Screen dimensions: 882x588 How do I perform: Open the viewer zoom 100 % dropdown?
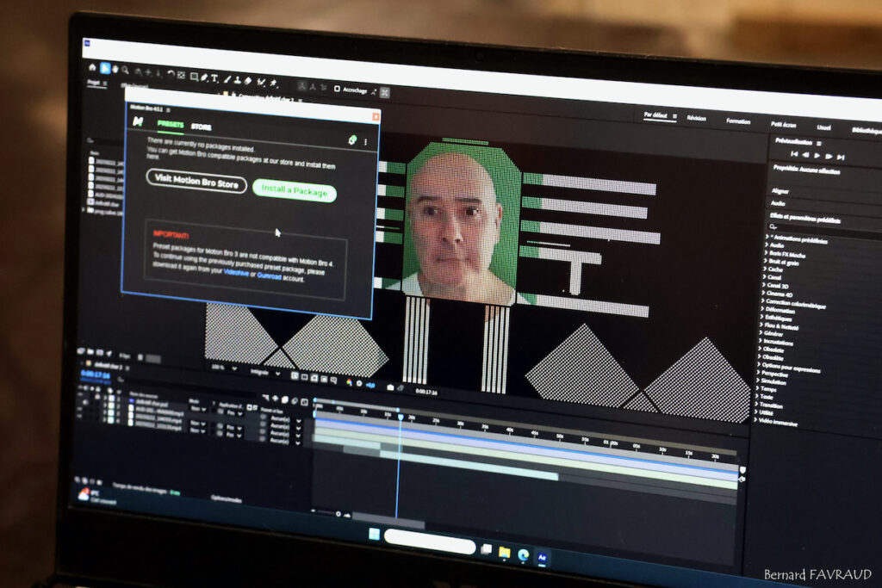pyautogui.click(x=224, y=368)
